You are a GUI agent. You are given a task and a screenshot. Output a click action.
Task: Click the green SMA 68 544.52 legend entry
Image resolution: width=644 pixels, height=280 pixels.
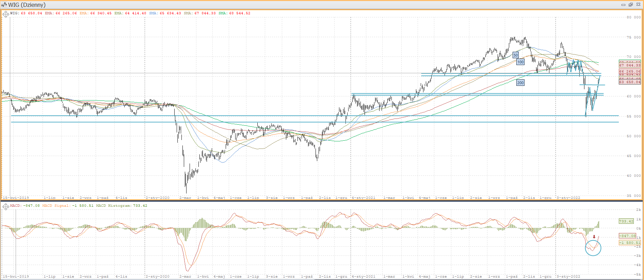coord(235,13)
